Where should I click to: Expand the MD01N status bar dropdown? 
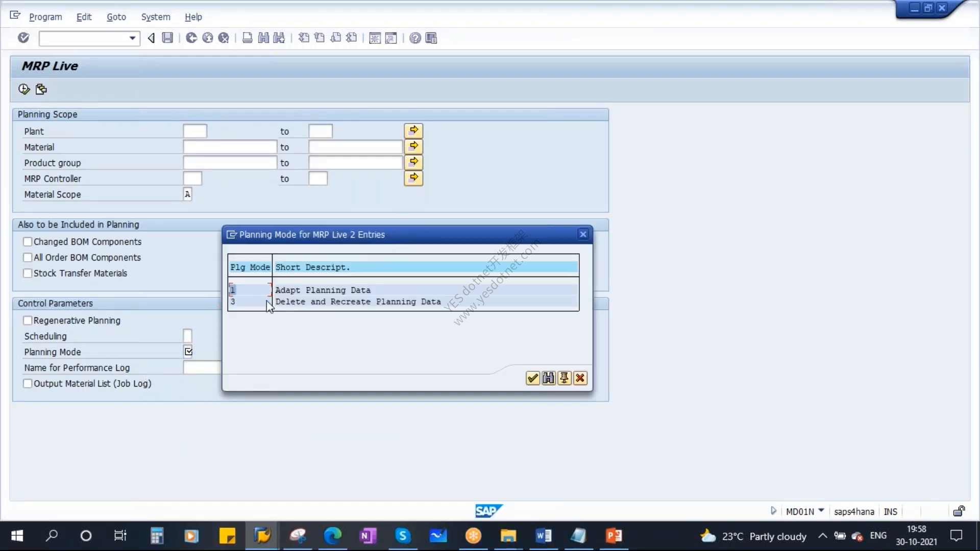(821, 511)
